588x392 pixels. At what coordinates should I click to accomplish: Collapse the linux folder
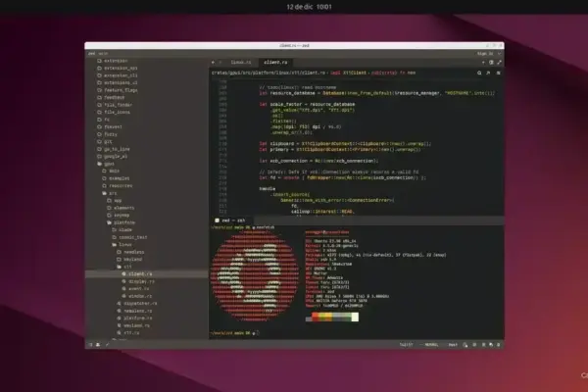click(122, 245)
